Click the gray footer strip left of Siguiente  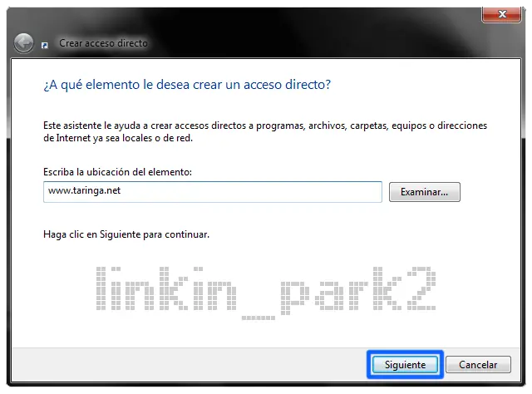coord(190,365)
